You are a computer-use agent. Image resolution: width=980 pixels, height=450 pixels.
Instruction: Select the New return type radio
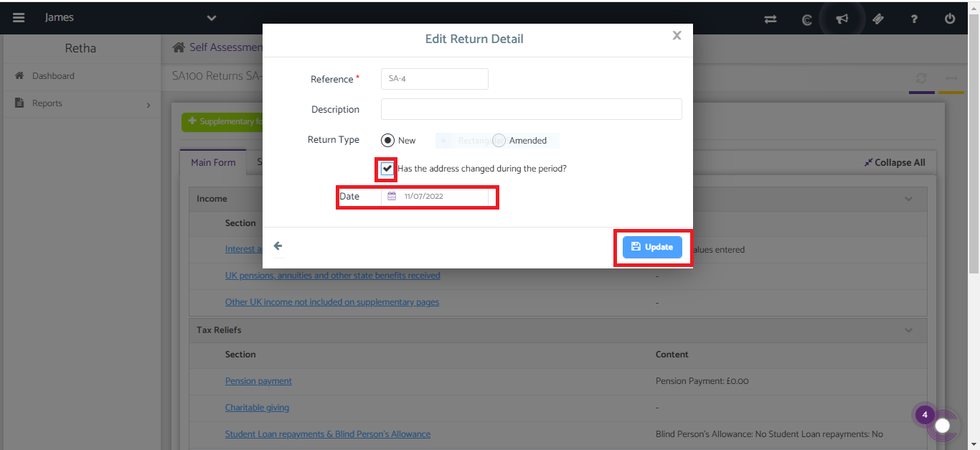pyautogui.click(x=387, y=141)
